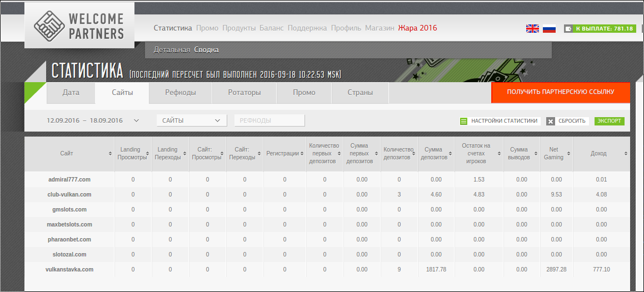
Task: Open Настройки статистики
Action: click(500, 121)
